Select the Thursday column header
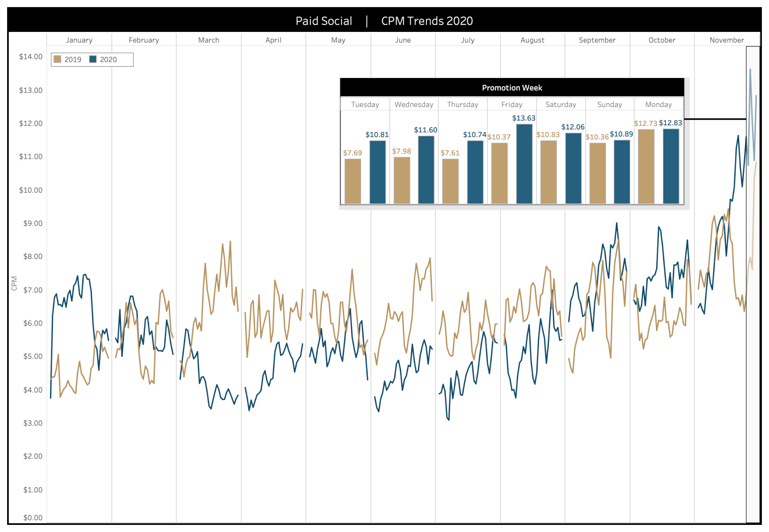Image resolution: width=769 pixels, height=532 pixels. (x=463, y=104)
